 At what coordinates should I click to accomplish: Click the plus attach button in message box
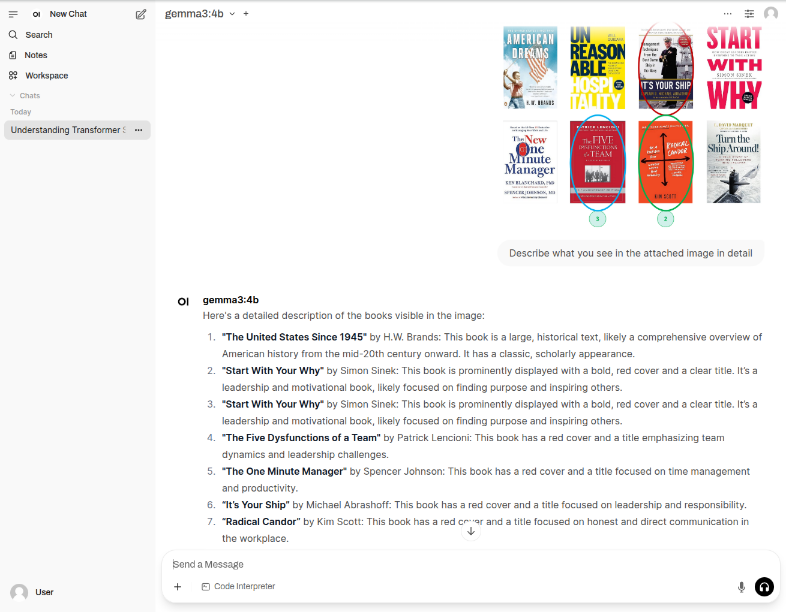coord(178,587)
